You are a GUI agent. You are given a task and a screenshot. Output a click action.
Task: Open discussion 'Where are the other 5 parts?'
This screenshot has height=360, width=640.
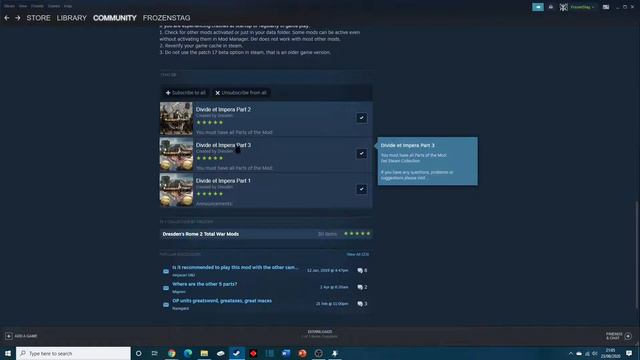click(x=204, y=284)
